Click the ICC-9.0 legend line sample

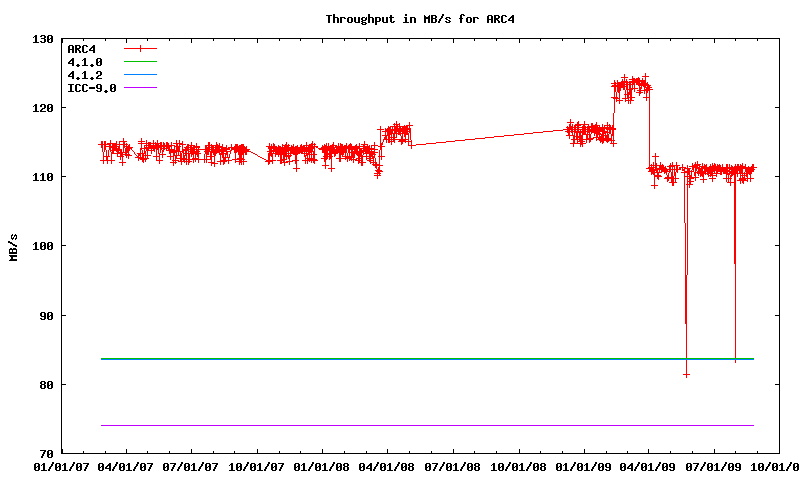(x=141, y=88)
